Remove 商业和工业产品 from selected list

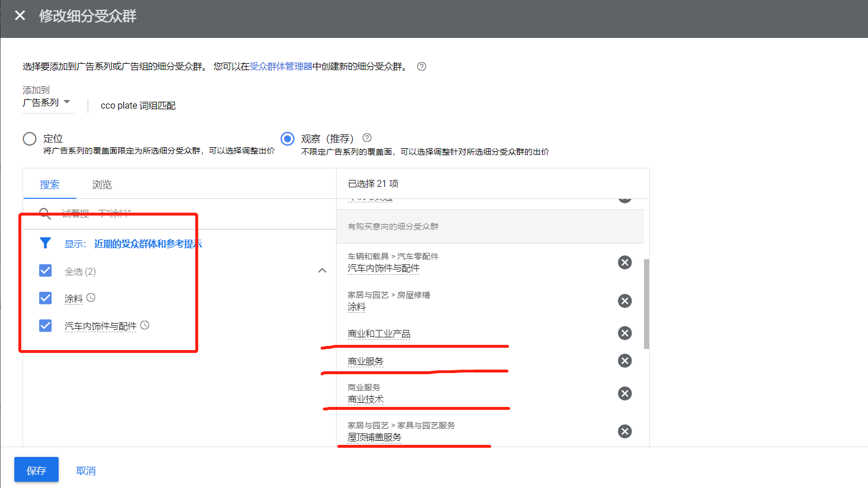pyautogui.click(x=625, y=333)
